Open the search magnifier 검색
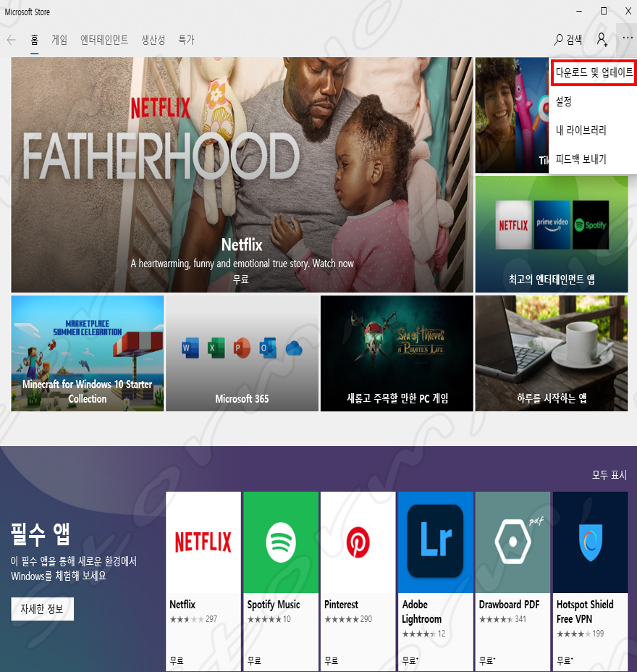This screenshot has height=672, width=637. (x=568, y=40)
